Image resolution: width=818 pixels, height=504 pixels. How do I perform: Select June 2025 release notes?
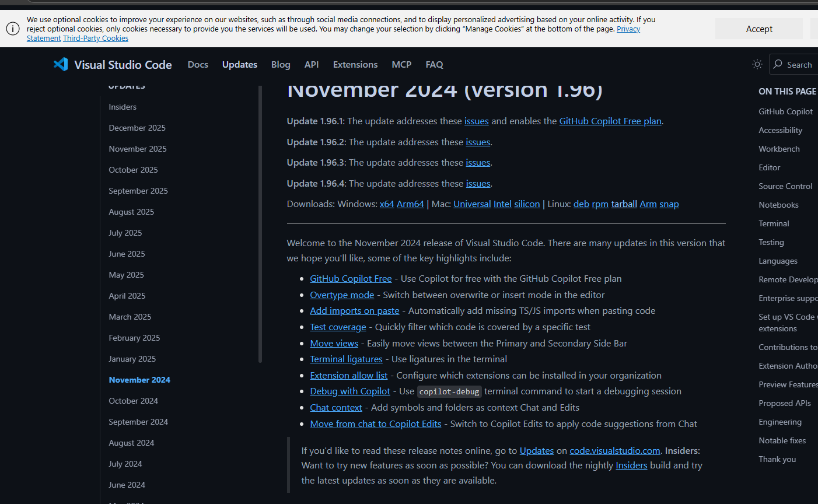[127, 254]
